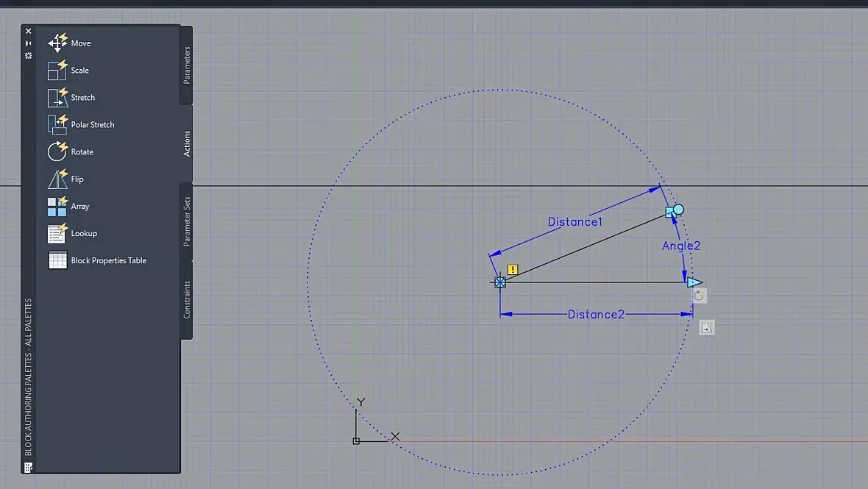868x489 pixels.
Task: Select the Lookup action tool
Action: [x=72, y=233]
